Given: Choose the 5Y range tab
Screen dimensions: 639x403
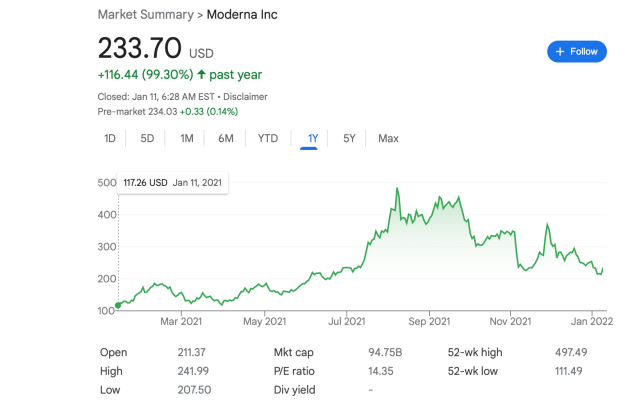Looking at the screenshot, I should (x=349, y=138).
